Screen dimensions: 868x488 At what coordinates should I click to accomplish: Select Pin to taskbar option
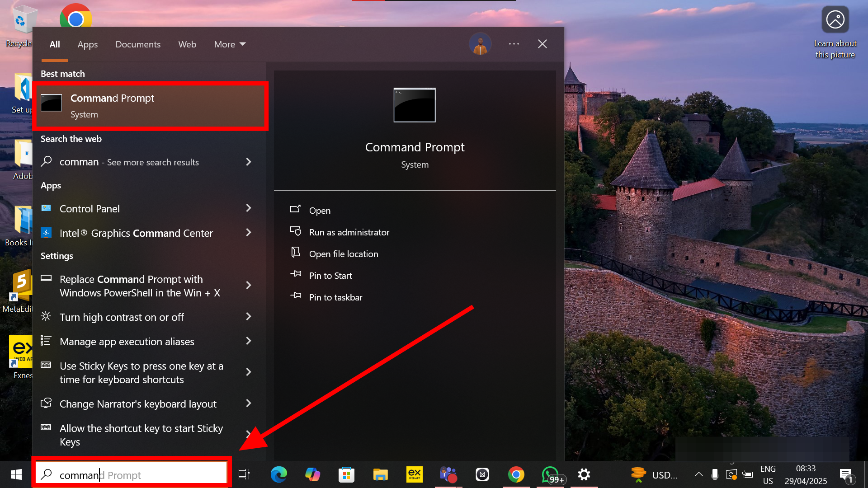(x=335, y=297)
